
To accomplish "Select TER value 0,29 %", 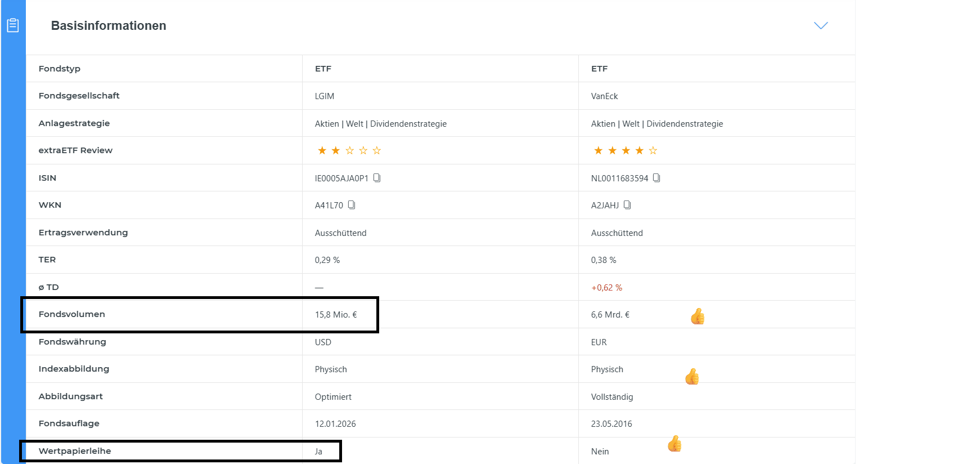I will 327,260.
